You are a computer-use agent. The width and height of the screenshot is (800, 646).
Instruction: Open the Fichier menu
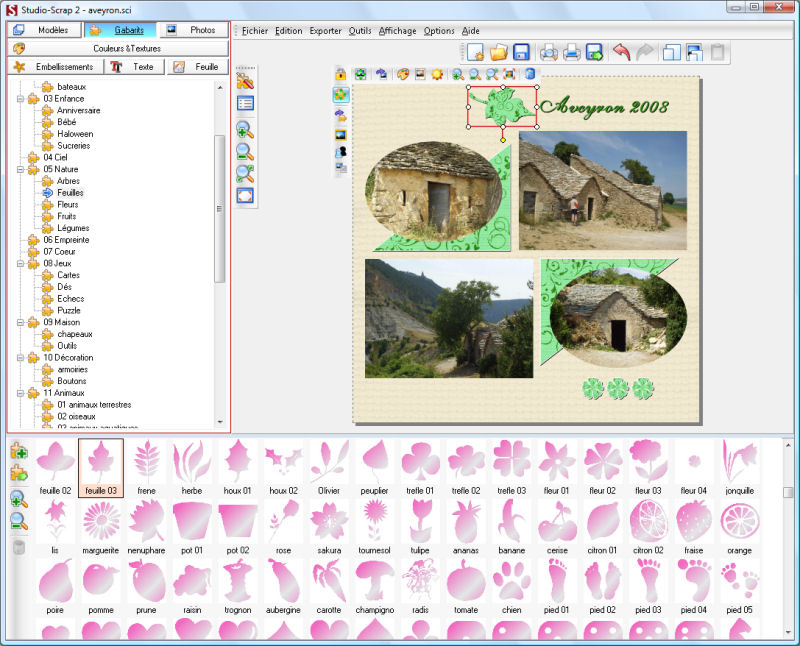click(x=255, y=31)
